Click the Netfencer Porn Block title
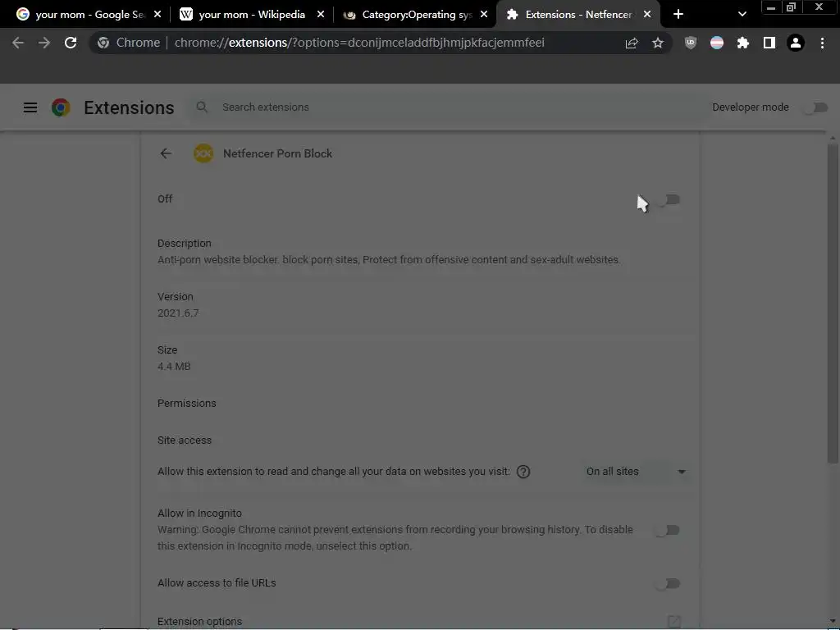This screenshot has width=840, height=630. tap(277, 153)
